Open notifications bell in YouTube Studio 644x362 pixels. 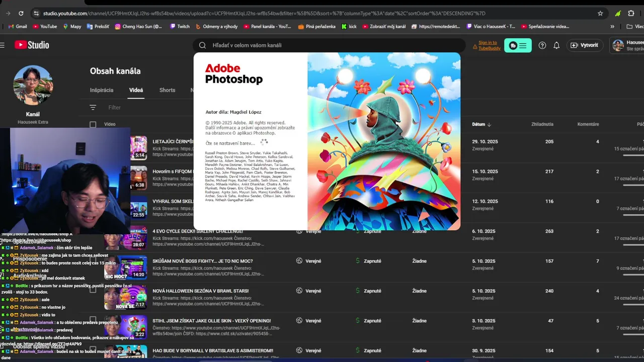[556, 45]
